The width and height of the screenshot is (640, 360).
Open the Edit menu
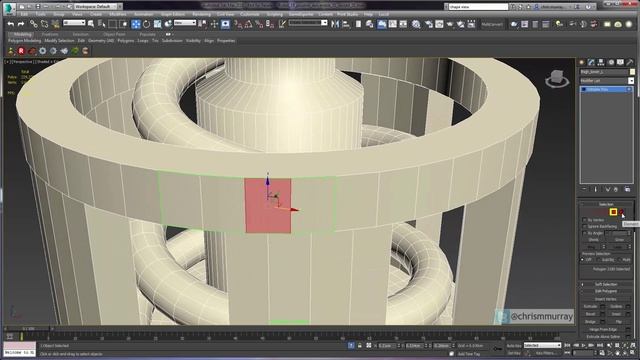pos(24,14)
